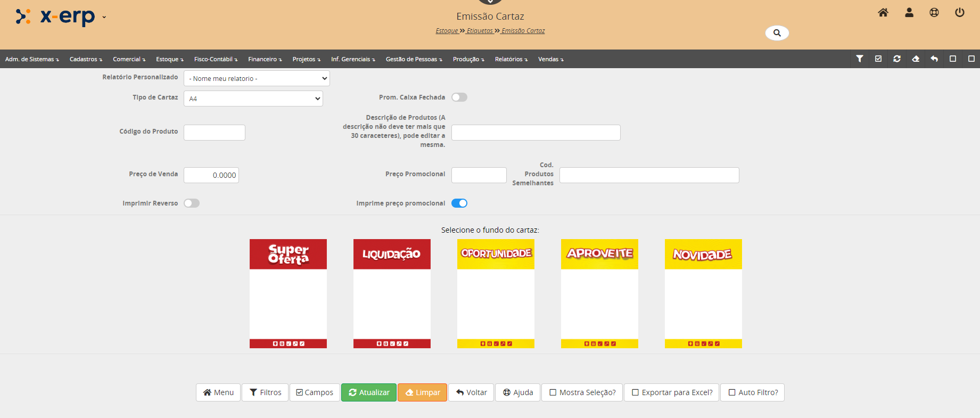Open the user profile icon
980x418 pixels.
909,13
